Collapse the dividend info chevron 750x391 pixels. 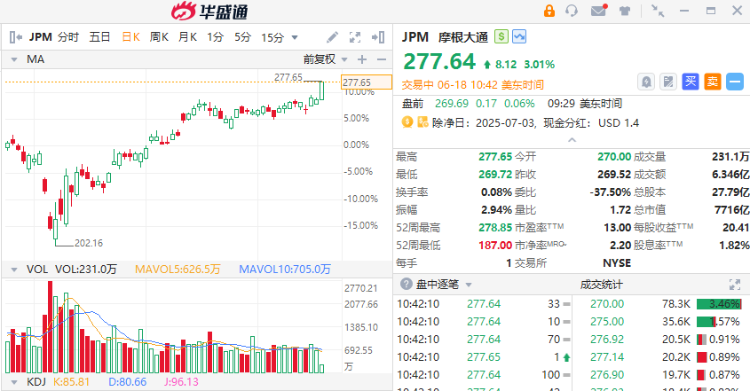[572, 140]
